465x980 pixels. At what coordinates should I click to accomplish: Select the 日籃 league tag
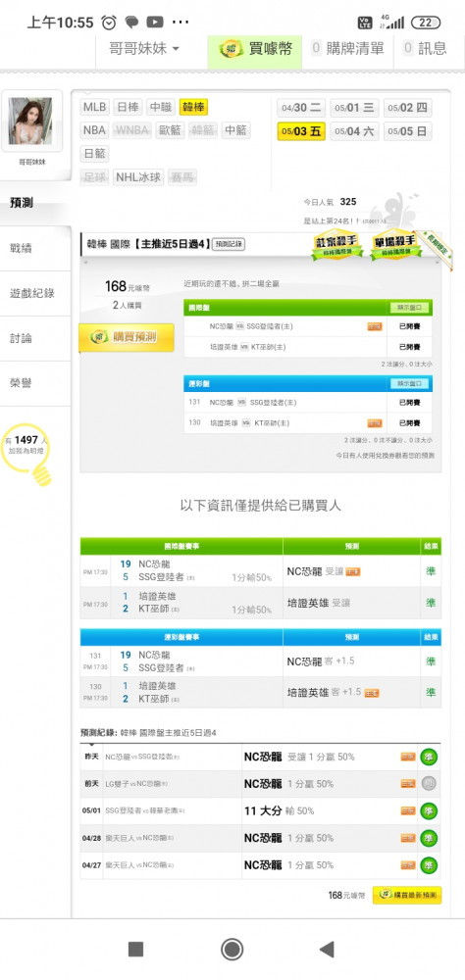[94, 154]
